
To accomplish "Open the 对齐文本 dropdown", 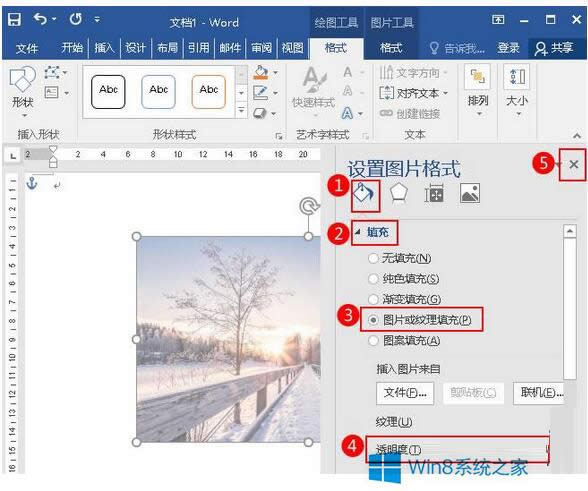I will (414, 93).
